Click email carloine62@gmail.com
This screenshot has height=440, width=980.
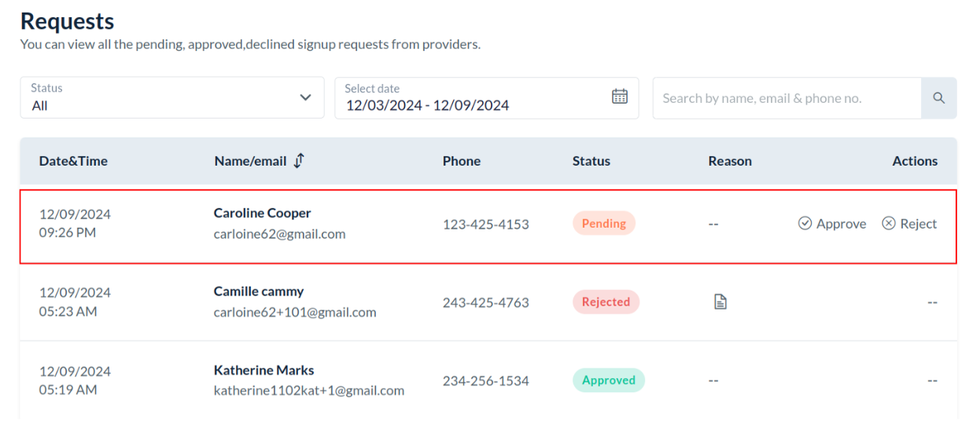pos(279,234)
